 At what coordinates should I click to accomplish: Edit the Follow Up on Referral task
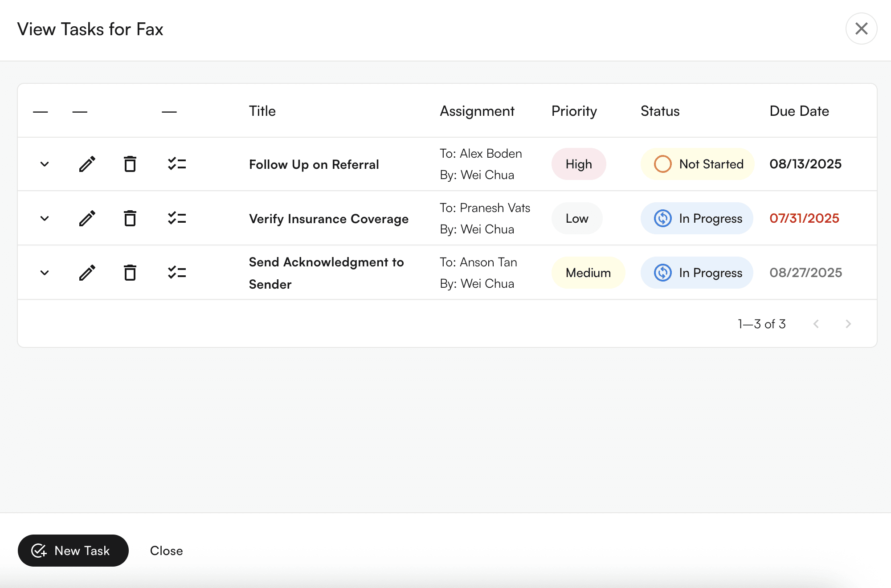(x=87, y=164)
